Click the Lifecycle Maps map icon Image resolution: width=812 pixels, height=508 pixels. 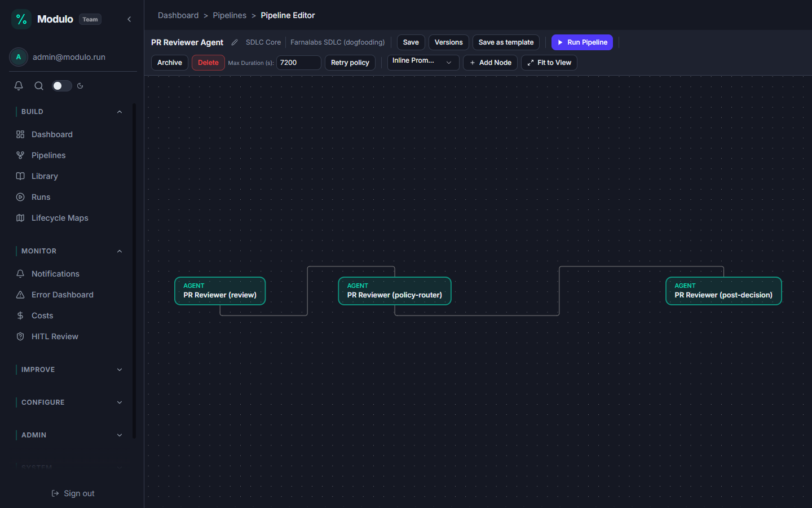coord(20,218)
